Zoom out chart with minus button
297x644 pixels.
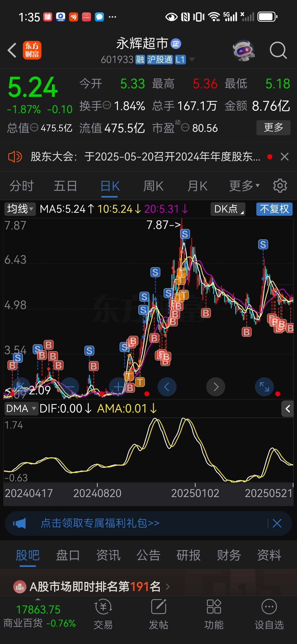tap(70, 387)
